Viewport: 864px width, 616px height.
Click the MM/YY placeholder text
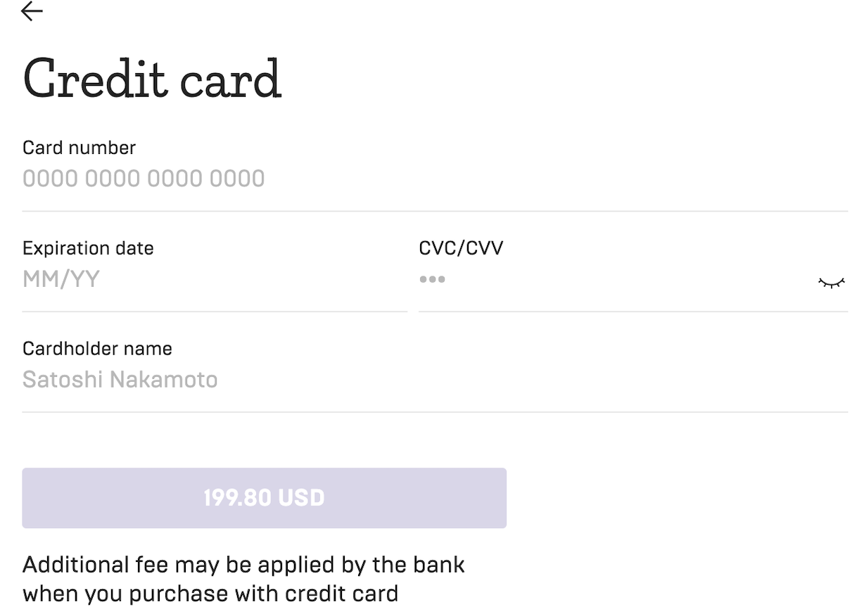point(61,280)
